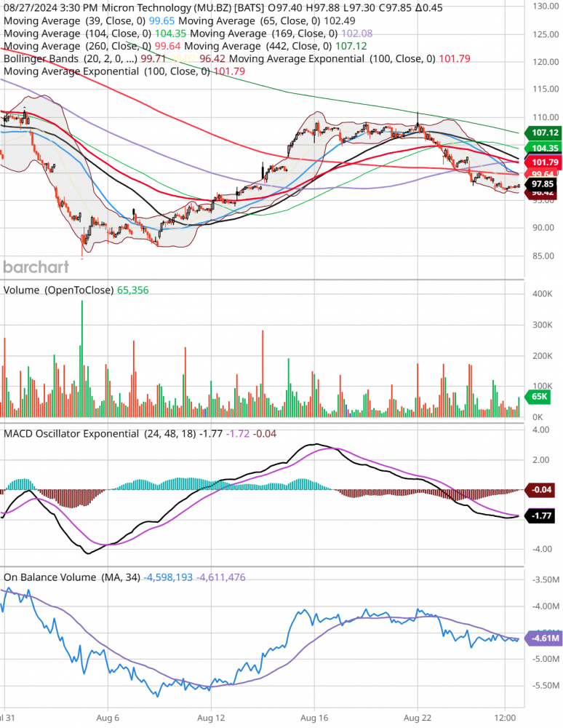Click the 85.00 price axis label
563x728 pixels.
[543, 256]
